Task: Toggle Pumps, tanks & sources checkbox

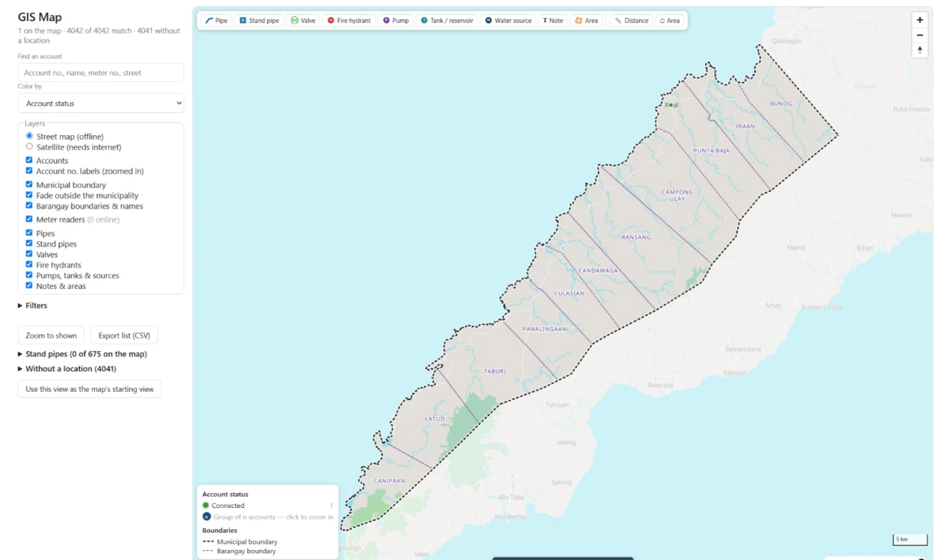Action: (x=29, y=275)
